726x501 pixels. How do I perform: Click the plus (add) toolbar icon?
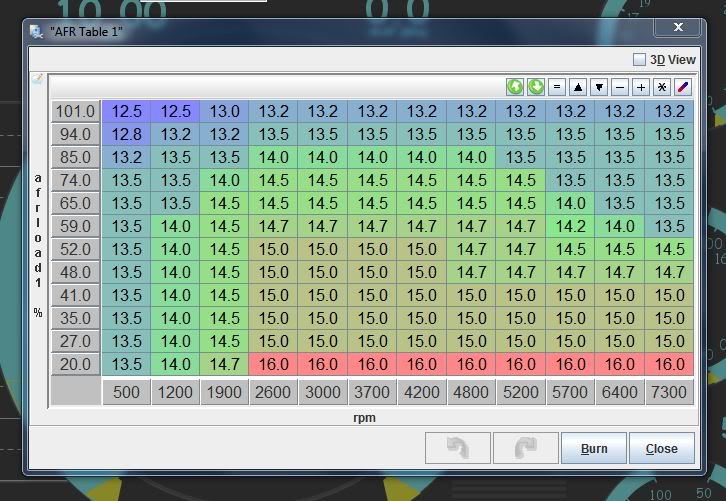[x=641, y=87]
